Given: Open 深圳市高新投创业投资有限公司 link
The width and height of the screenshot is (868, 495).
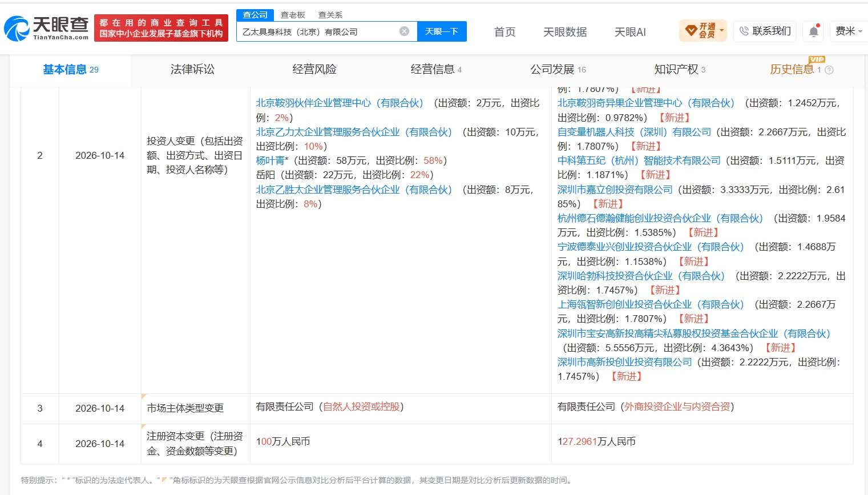Looking at the screenshot, I should (x=625, y=362).
